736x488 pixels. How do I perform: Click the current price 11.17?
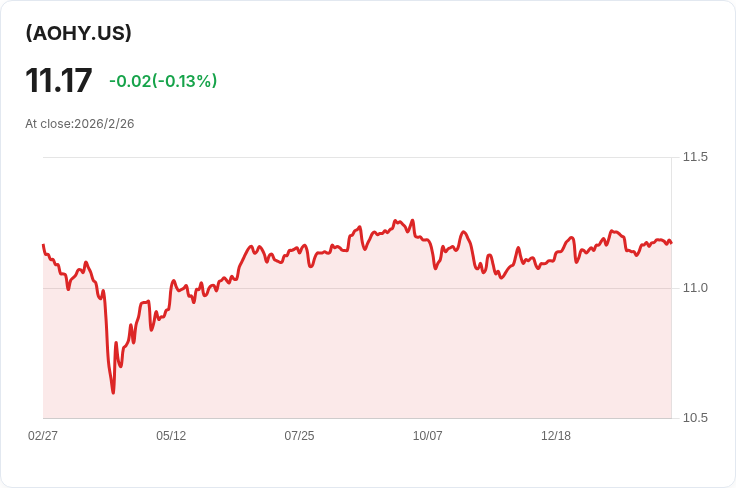click(58, 81)
